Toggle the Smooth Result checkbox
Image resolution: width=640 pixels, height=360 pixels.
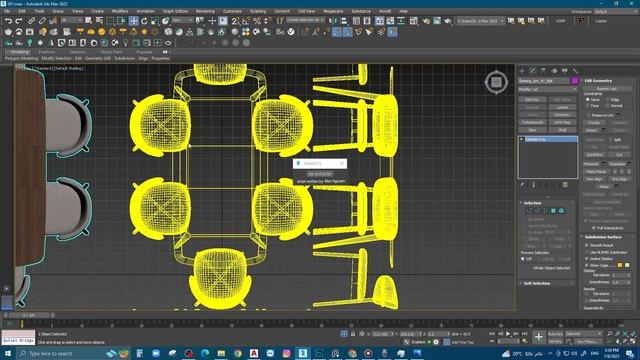click(587, 245)
